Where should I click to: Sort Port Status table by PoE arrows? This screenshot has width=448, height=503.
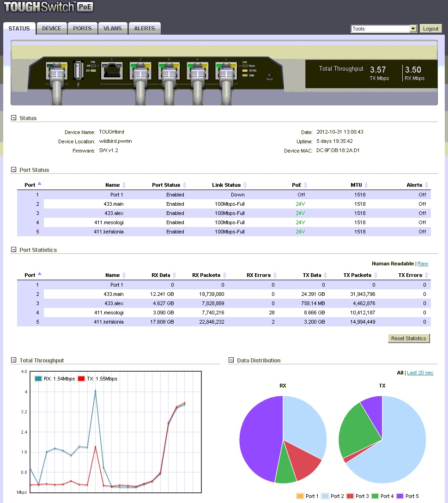[306, 185]
